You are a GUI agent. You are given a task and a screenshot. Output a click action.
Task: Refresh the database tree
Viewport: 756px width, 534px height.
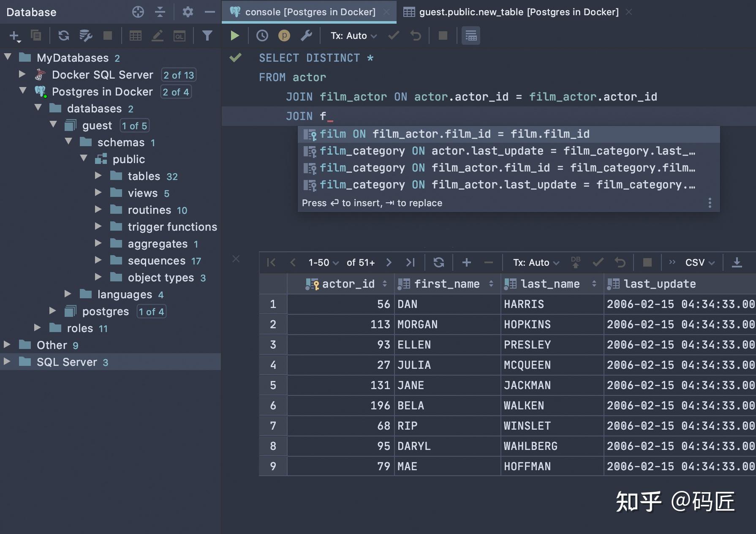64,35
